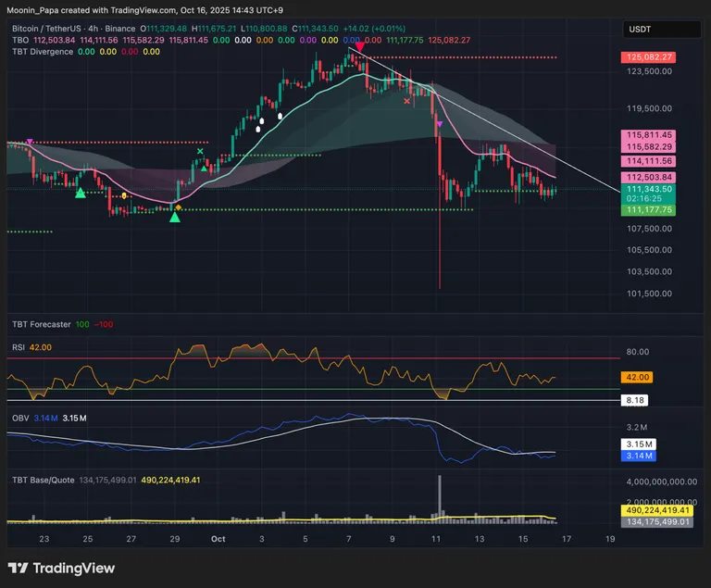Open the USDT currency selector

650,30
